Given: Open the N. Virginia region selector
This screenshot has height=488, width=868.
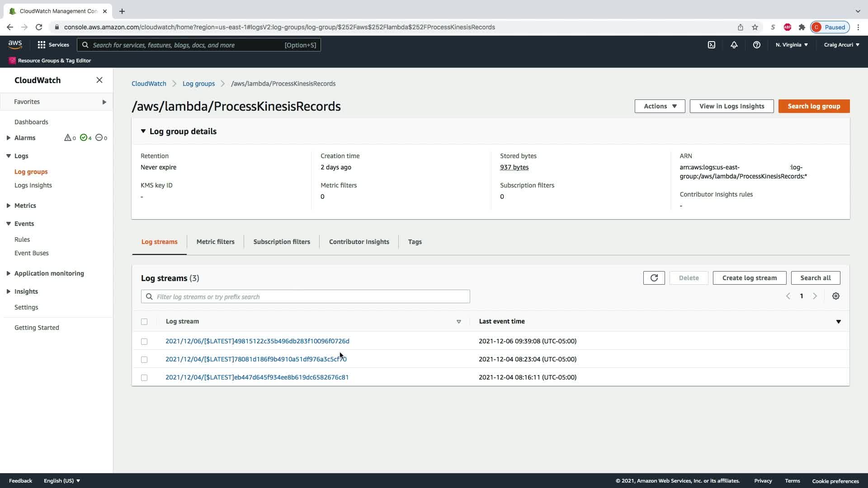Looking at the screenshot, I should (x=792, y=45).
